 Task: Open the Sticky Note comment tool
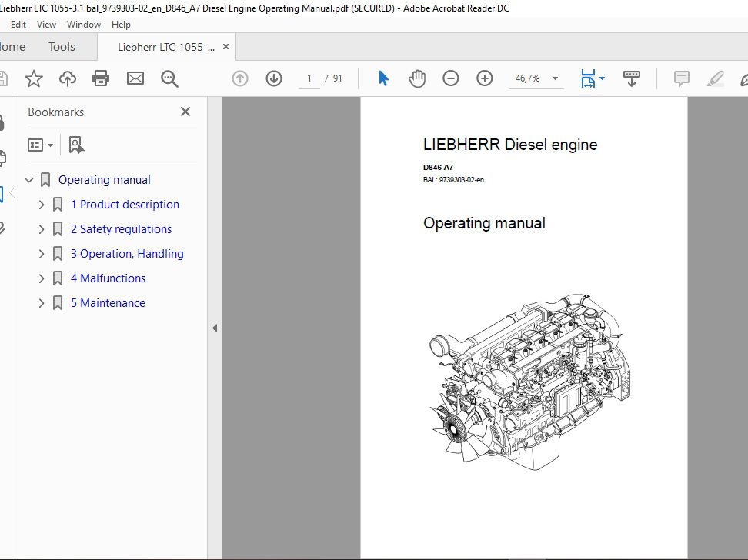click(680, 78)
